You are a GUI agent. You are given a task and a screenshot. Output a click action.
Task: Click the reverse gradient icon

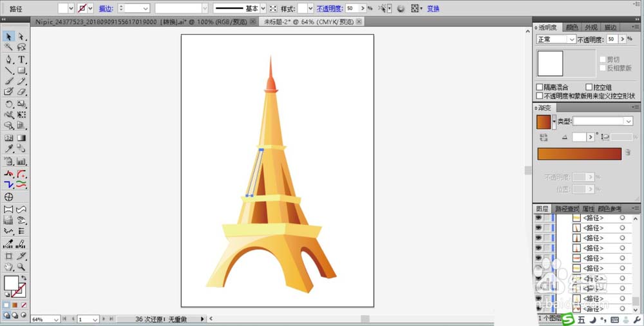544,137
